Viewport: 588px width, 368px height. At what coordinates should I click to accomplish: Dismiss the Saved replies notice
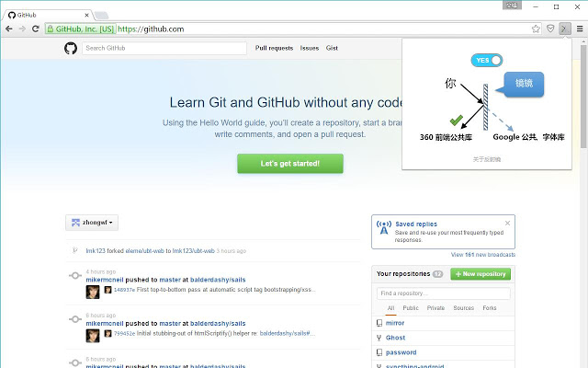[x=508, y=224]
